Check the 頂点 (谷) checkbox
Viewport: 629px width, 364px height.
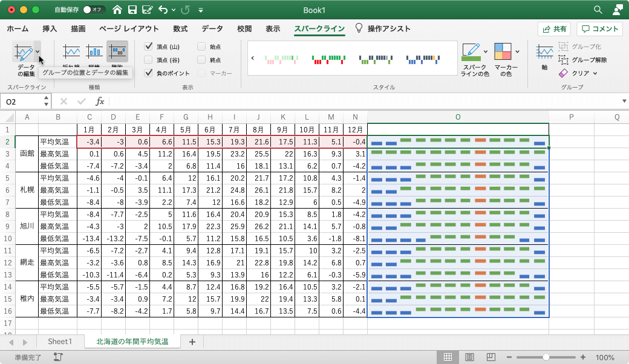pos(148,60)
